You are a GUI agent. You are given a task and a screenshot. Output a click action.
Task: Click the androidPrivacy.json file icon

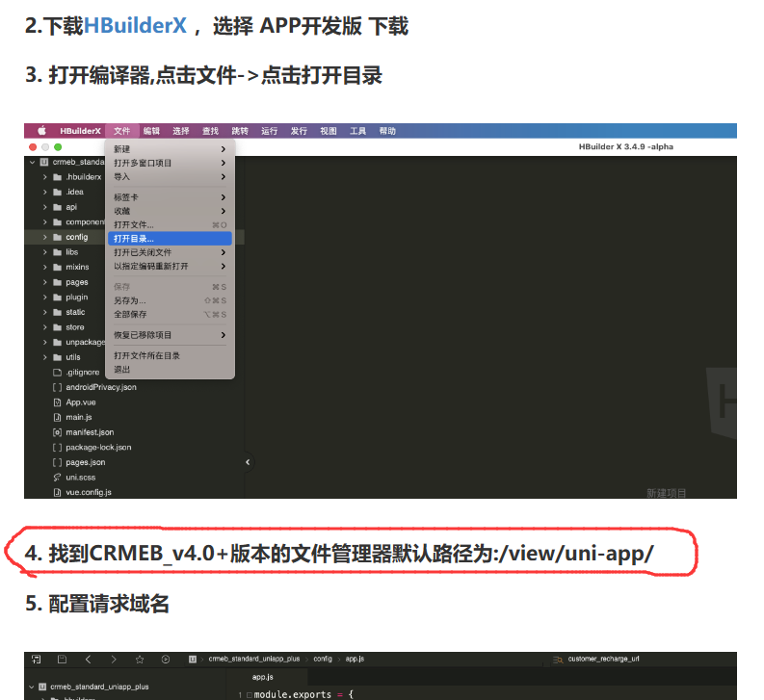pos(58,387)
